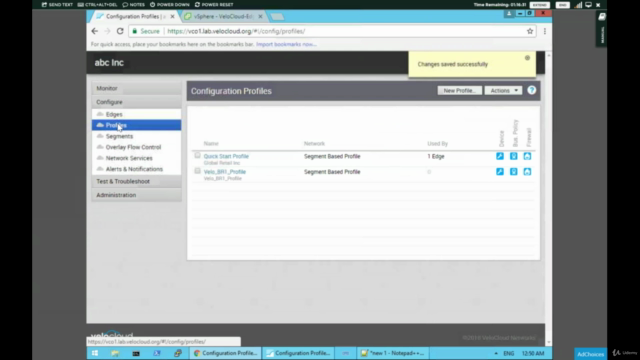This screenshot has height=360, width=640.
Task: Select checkbox for Quick Start Profile
Action: pos(198,156)
